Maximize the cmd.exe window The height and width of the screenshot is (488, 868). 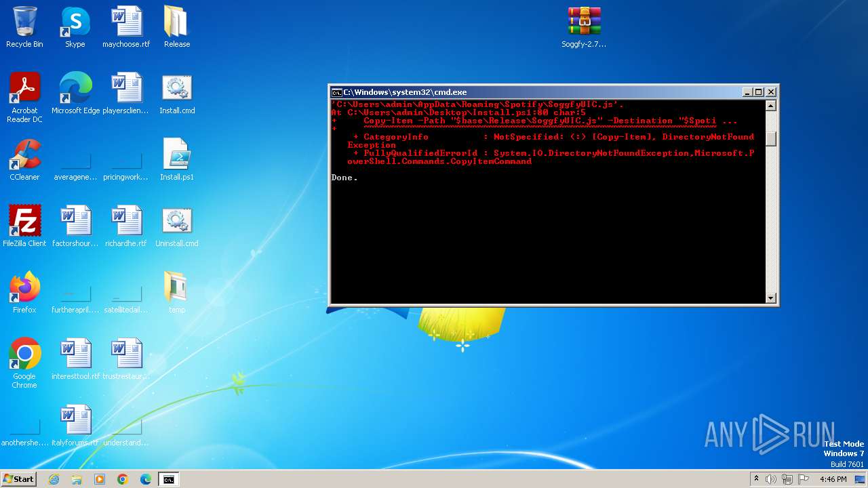759,92
